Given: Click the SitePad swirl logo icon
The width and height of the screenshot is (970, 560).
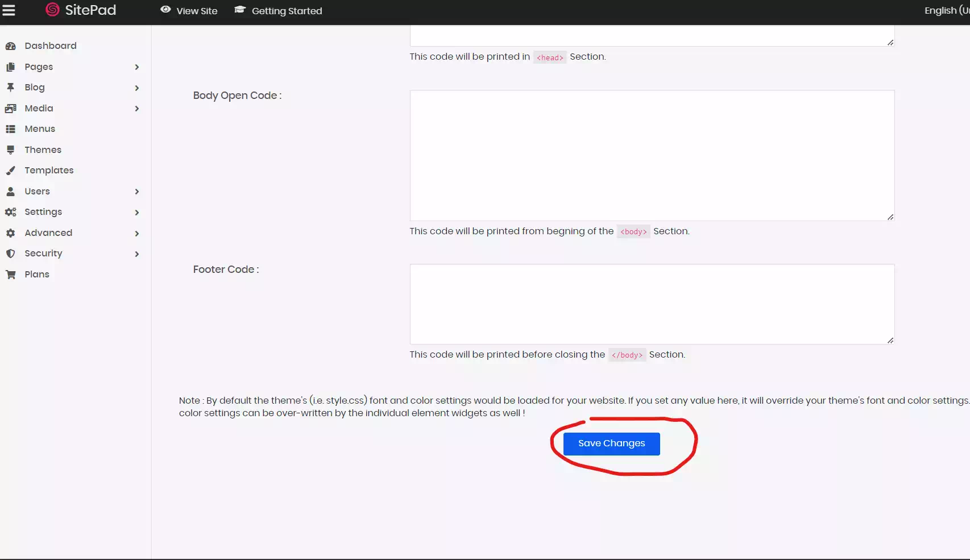Looking at the screenshot, I should point(52,10).
